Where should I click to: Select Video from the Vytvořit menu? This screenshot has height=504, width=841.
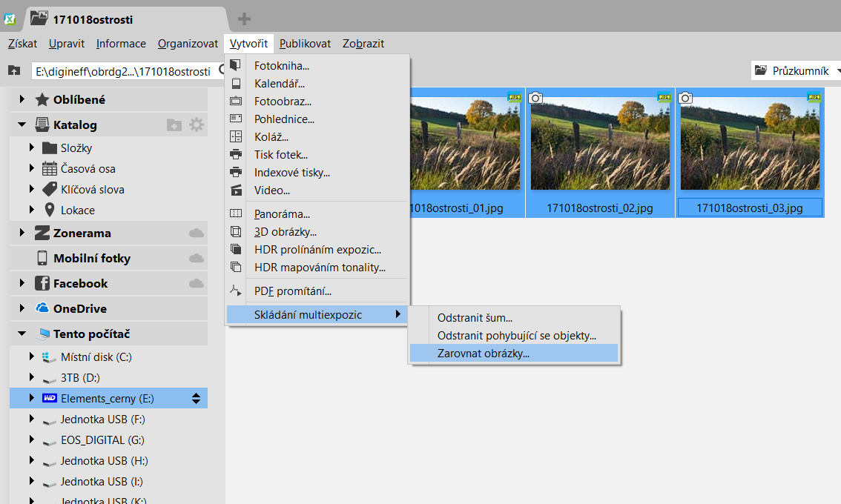(317, 190)
